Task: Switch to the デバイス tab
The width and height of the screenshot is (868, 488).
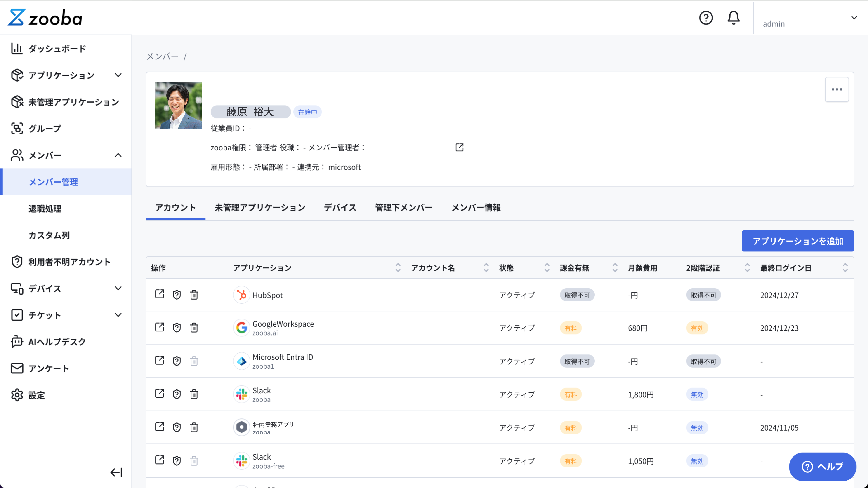Action: point(340,207)
